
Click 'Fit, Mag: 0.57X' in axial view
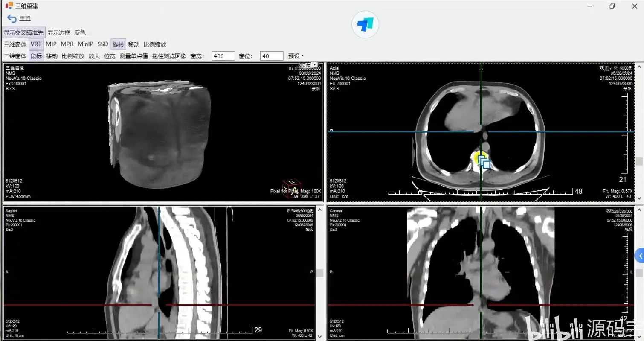(618, 191)
